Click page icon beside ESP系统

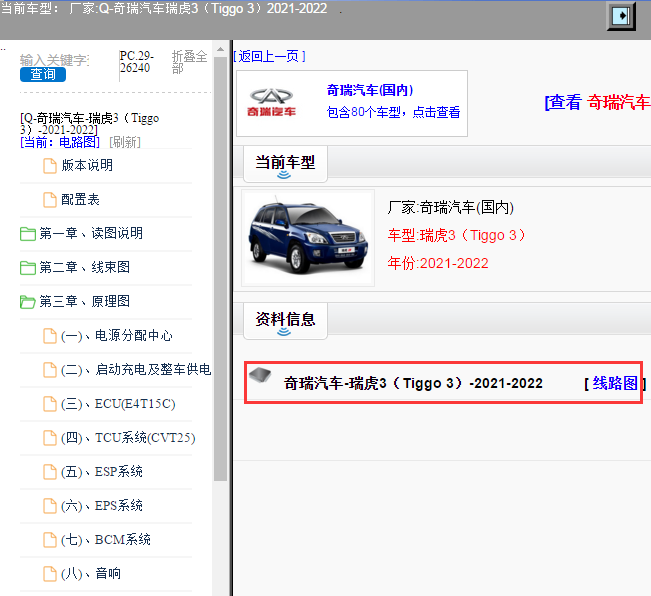pyautogui.click(x=50, y=472)
